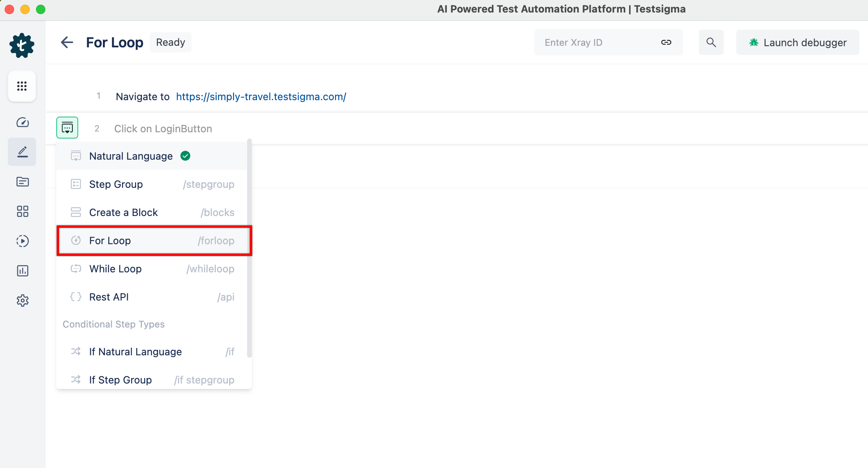The image size is (868, 468).
Task: Open the folder list sidebar icon
Action: click(x=22, y=182)
